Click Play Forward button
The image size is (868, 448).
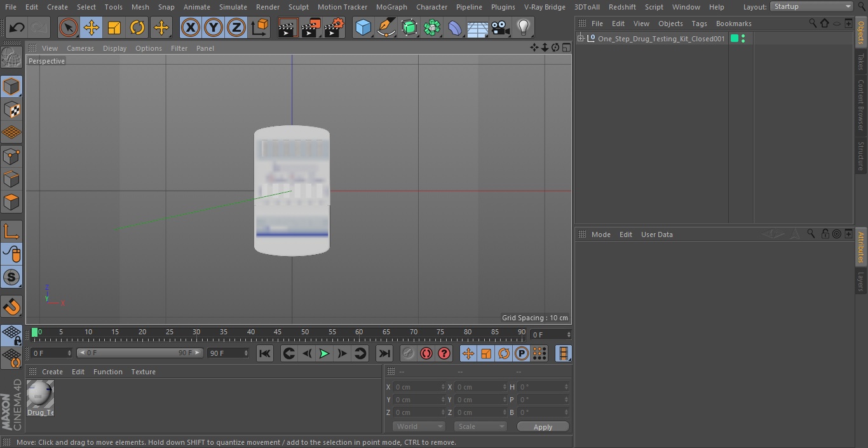click(x=324, y=353)
